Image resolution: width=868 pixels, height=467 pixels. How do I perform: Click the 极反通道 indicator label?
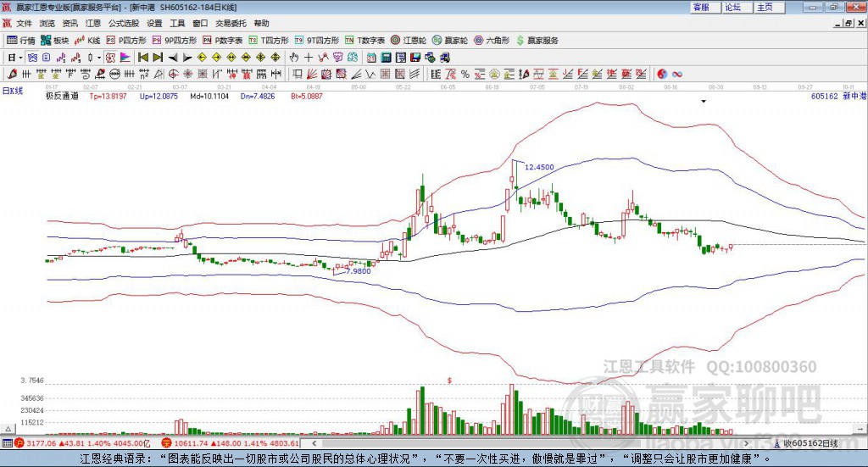[62, 96]
